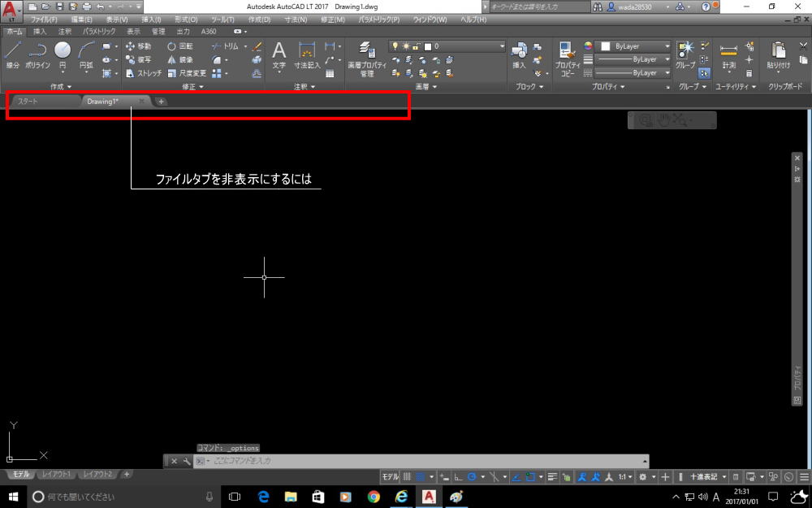Click the customization menu icon in status bar
The image size is (812, 508).
[804, 477]
